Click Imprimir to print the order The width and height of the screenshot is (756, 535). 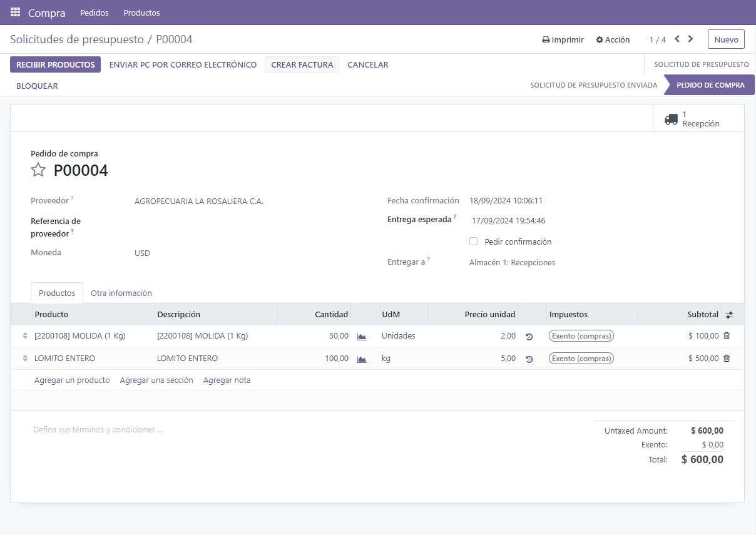pyautogui.click(x=563, y=39)
